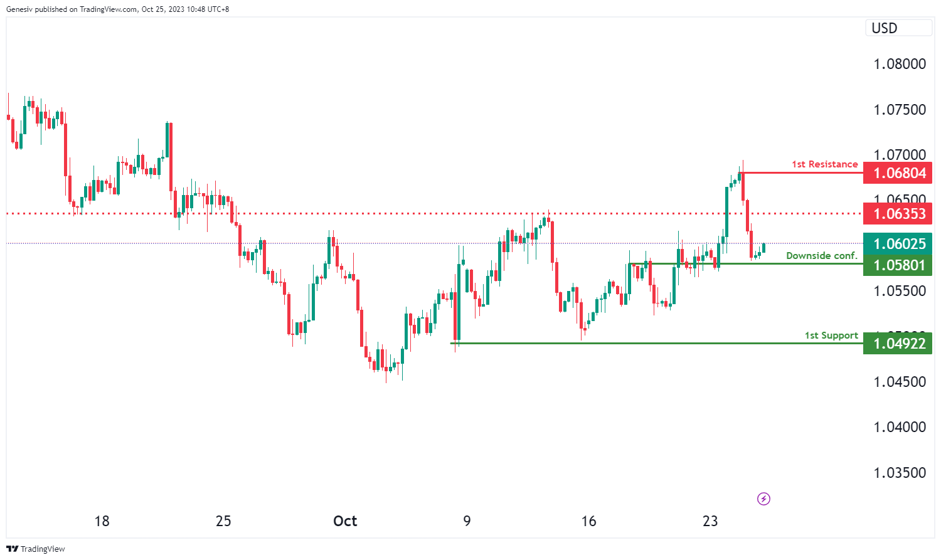Click the 9 date marker on time axis
This screenshot has width=941, height=560.
(467, 521)
